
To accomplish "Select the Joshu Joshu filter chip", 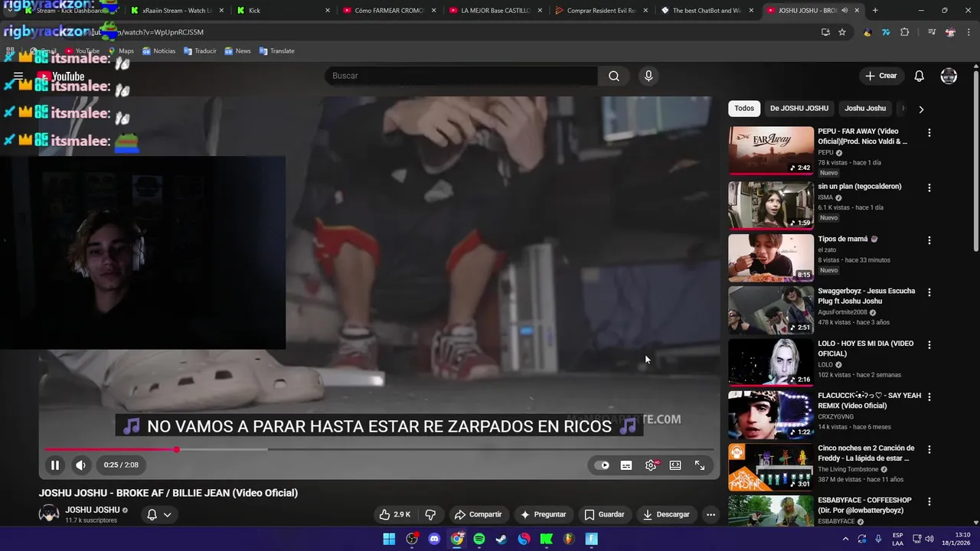I will point(865,109).
